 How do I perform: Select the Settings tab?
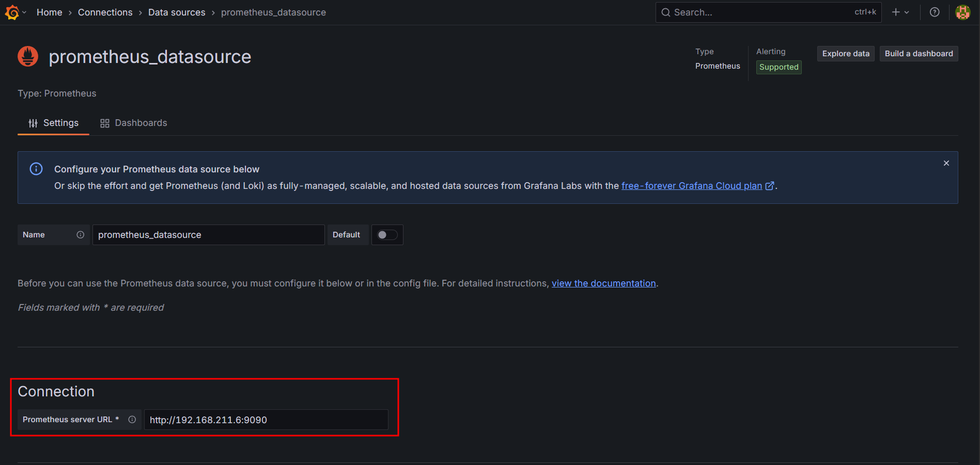coord(54,123)
